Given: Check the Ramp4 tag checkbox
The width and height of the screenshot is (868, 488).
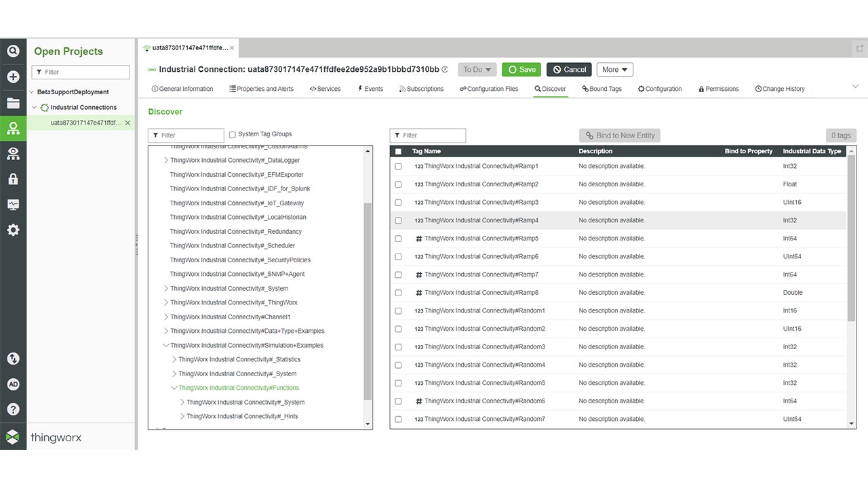Looking at the screenshot, I should pos(398,220).
